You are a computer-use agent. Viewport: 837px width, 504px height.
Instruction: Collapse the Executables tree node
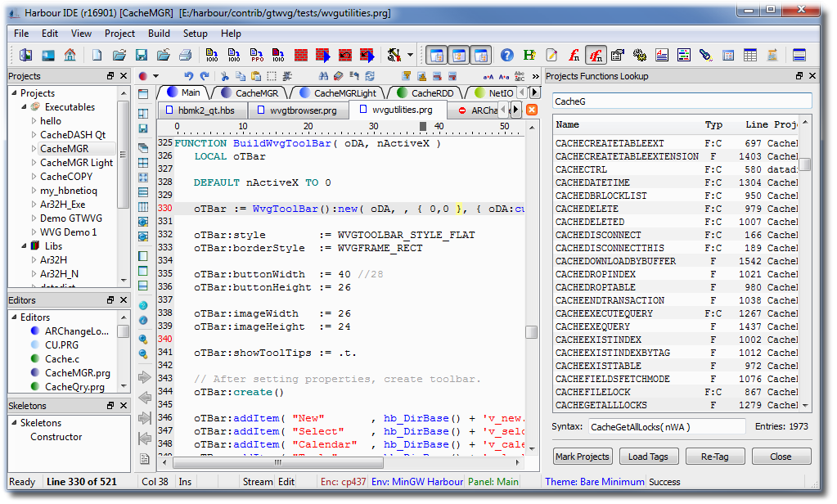click(23, 107)
